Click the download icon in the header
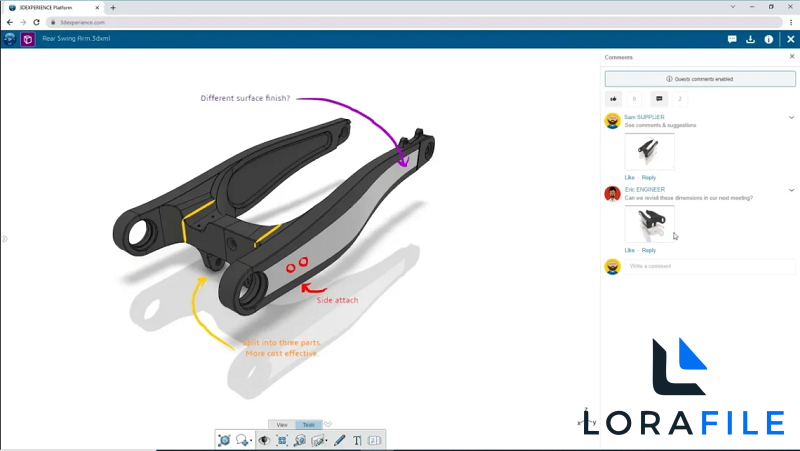 (x=751, y=39)
